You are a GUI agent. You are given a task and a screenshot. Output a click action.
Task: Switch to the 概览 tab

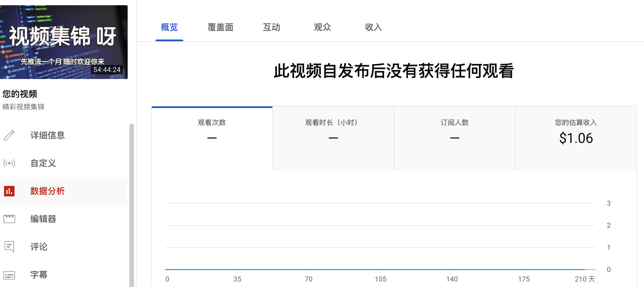click(x=169, y=27)
